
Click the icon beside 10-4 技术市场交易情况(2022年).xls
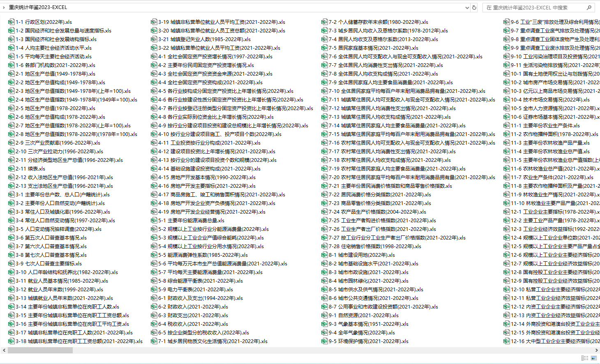point(507,99)
